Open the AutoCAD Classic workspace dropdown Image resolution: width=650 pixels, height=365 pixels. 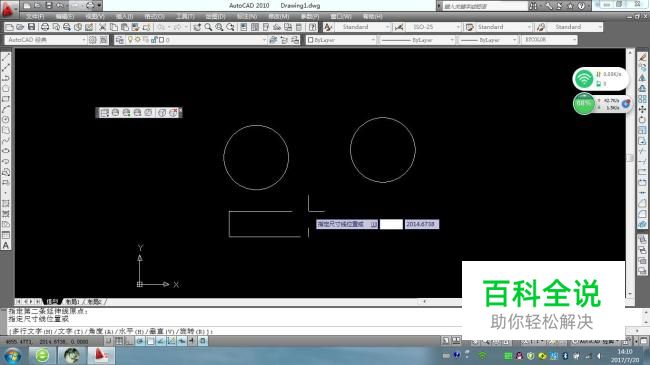(x=83, y=40)
